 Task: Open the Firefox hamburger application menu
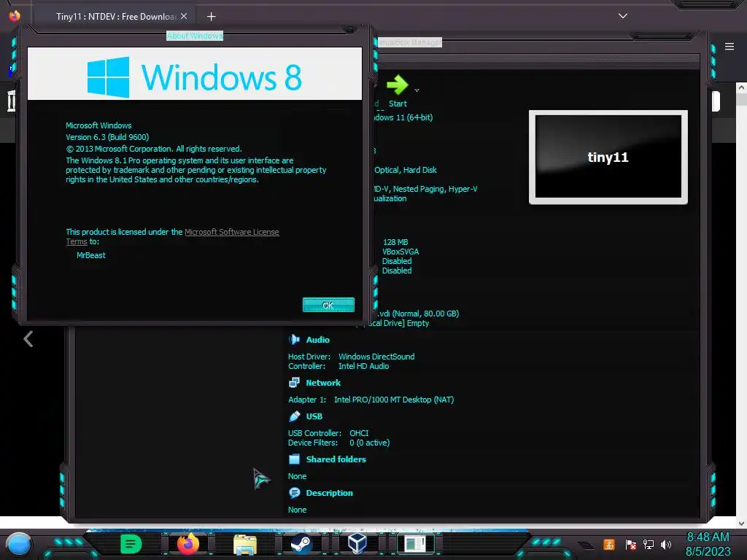[729, 46]
